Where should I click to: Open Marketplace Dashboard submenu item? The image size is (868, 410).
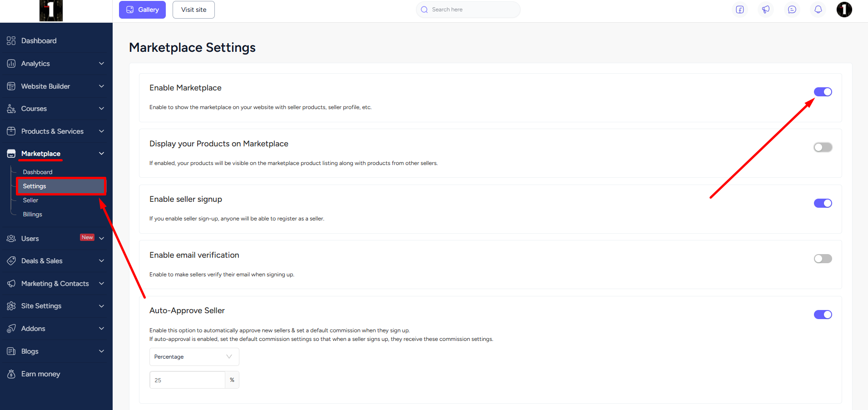(x=38, y=172)
